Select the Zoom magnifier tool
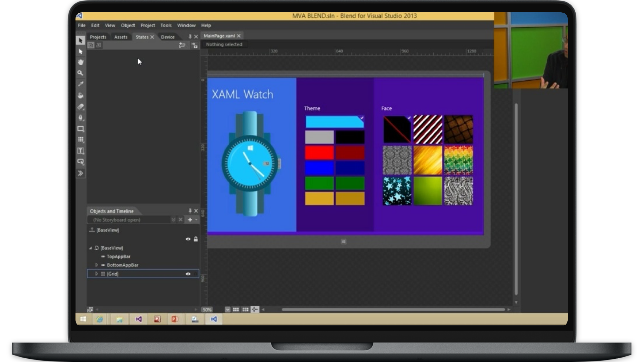The width and height of the screenshot is (644, 362). [80, 73]
